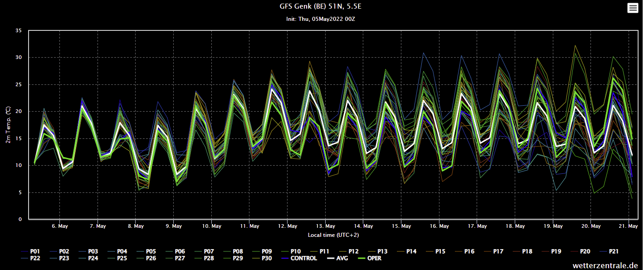The height and width of the screenshot is (270, 644).
Task: Disable the P07 series in legend
Action: point(204,251)
